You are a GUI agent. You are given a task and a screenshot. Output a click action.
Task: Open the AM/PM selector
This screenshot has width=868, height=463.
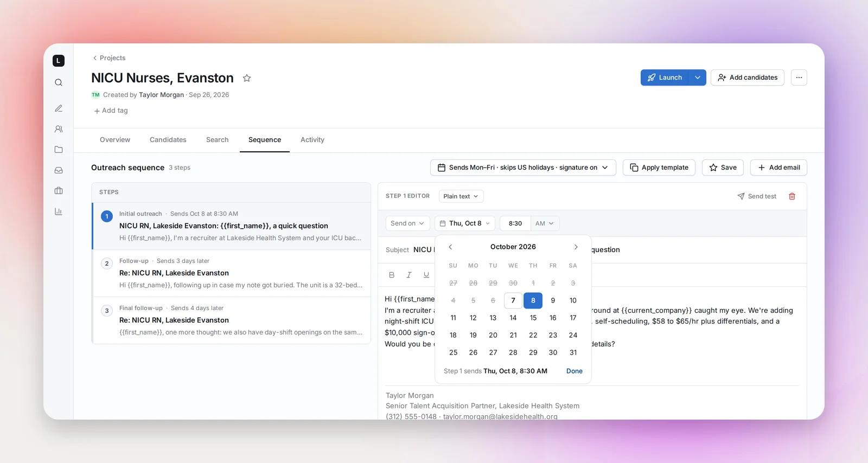[545, 223]
